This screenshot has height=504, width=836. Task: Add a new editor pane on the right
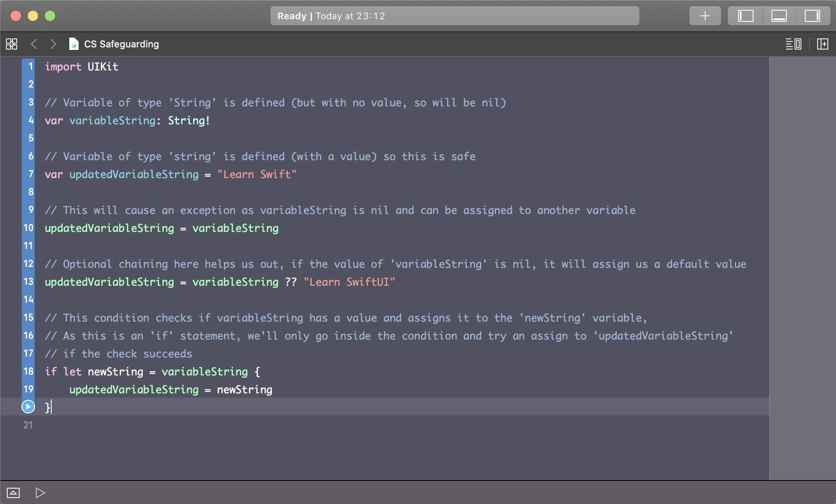[823, 44]
